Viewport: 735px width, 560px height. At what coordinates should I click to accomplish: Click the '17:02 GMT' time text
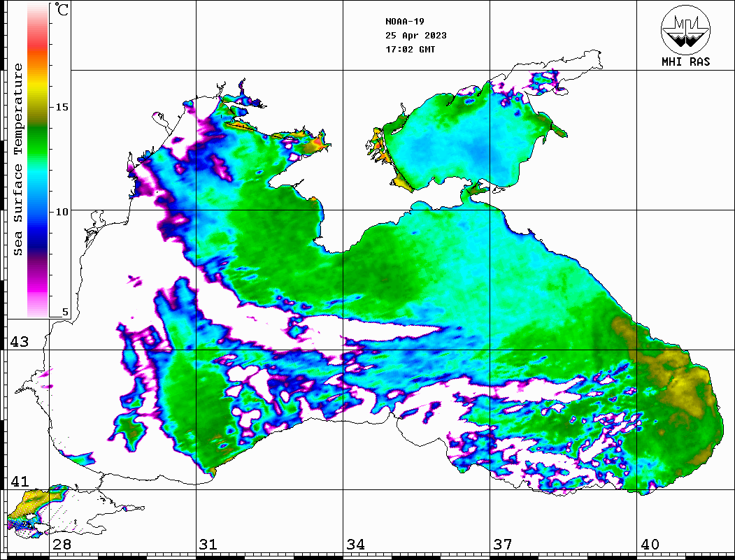(410, 49)
